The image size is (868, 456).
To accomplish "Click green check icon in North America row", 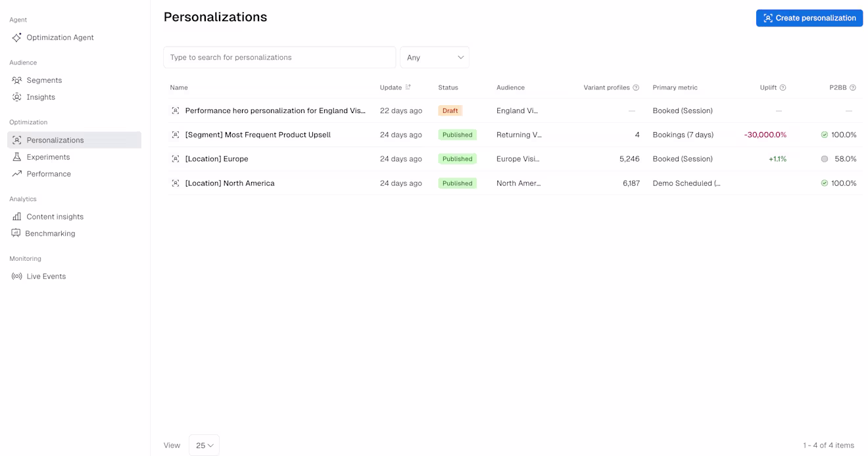I will [x=825, y=183].
